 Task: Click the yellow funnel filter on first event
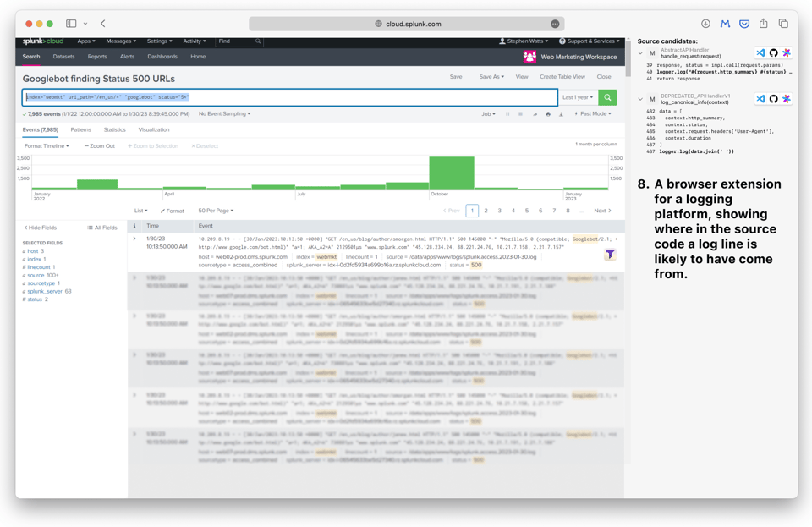(610, 254)
